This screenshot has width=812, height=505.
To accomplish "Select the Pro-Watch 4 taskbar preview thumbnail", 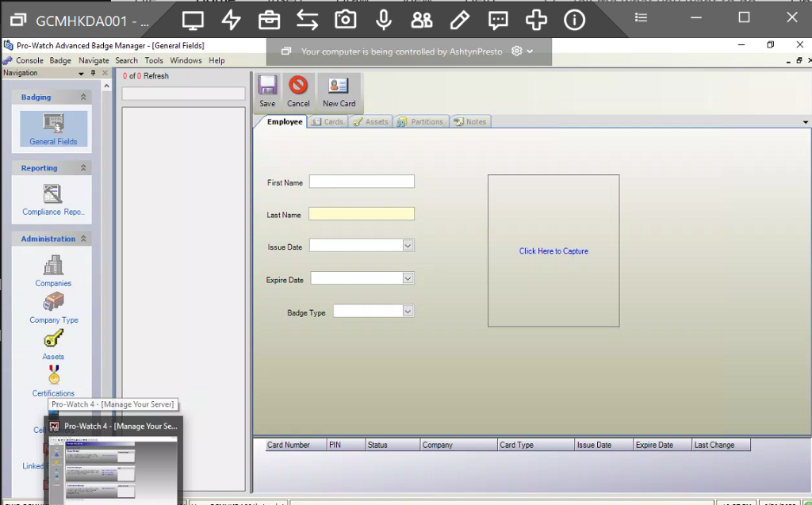I will [x=113, y=461].
